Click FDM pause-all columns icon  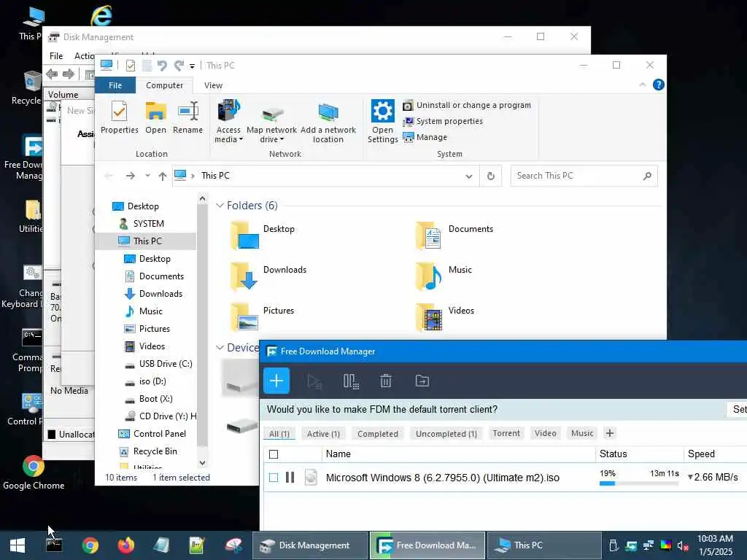click(351, 381)
